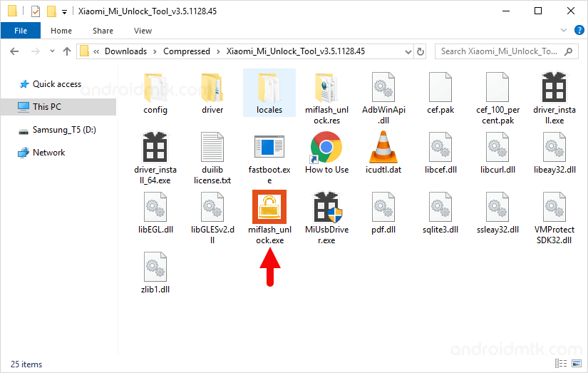Select Samsung_T5 (D:) drive
588x373 pixels.
(57, 130)
